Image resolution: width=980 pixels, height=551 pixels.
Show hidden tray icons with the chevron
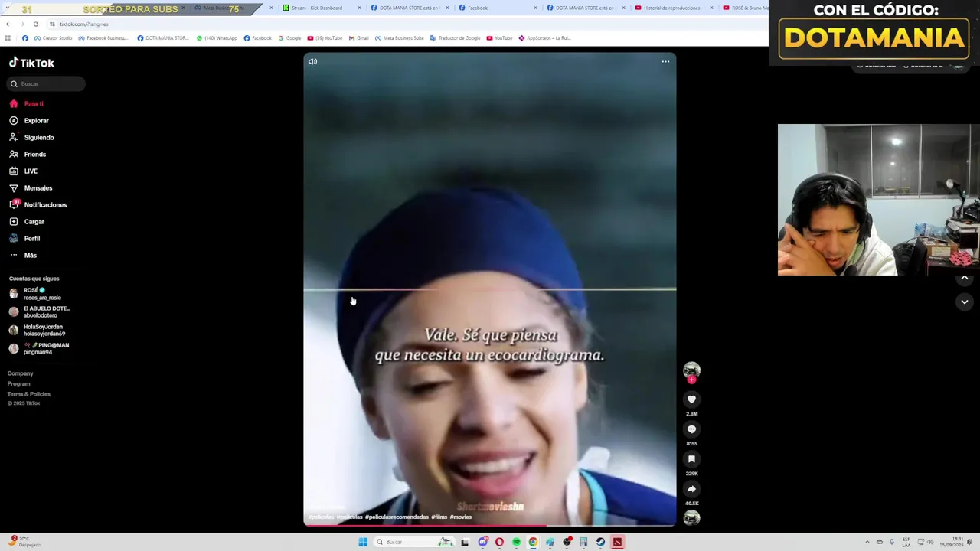click(x=867, y=542)
